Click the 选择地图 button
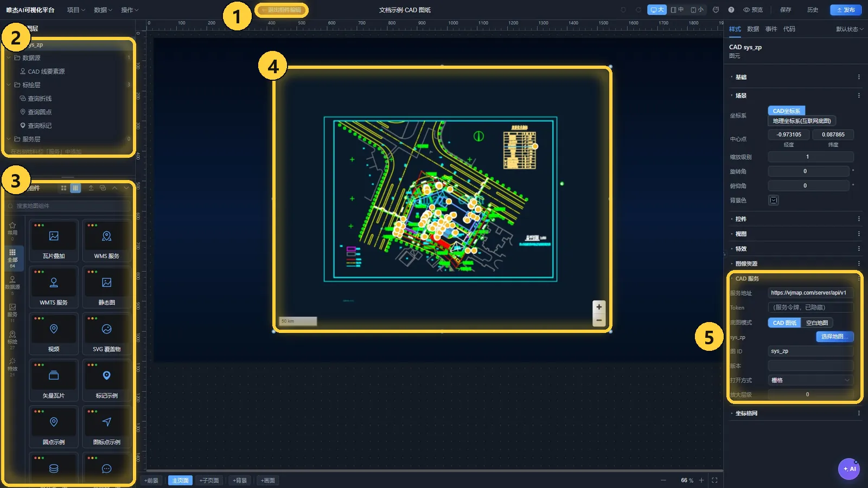Image resolution: width=868 pixels, height=488 pixels. pyautogui.click(x=835, y=337)
